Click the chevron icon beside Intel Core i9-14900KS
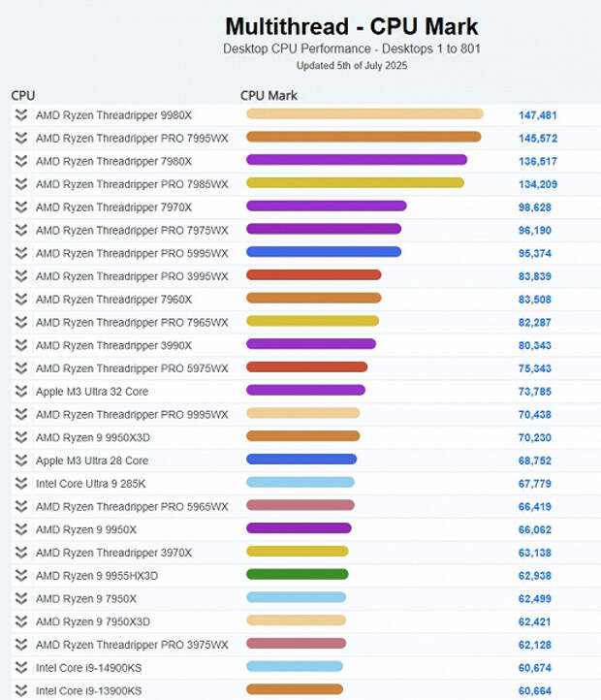Image resolution: width=601 pixels, height=700 pixels. tap(21, 668)
